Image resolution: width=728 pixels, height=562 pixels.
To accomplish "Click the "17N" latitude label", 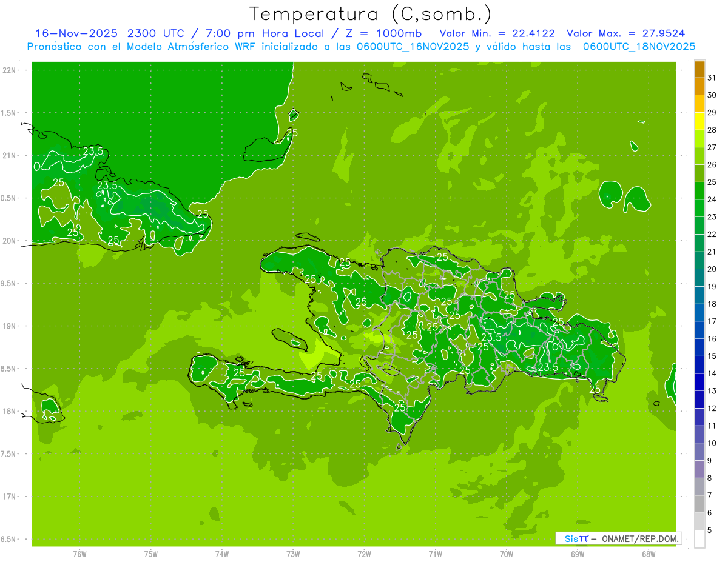I will [x=8, y=497].
